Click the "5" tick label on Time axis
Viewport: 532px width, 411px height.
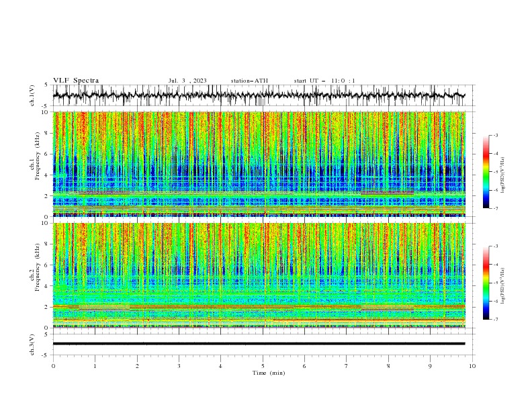coord(263,366)
